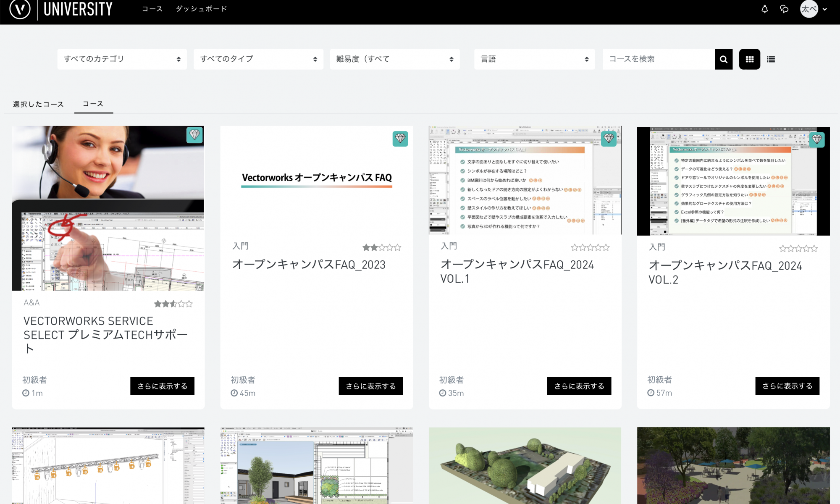Expand the user account chevron

point(825,9)
